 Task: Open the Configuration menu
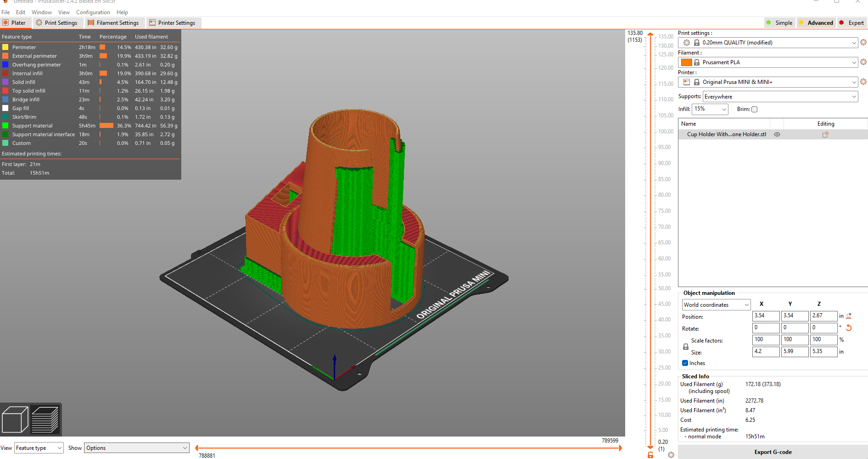click(93, 12)
